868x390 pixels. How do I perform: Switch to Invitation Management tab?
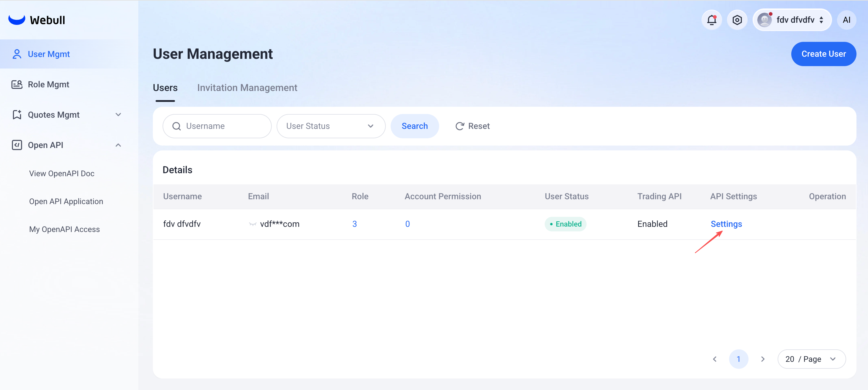(x=247, y=88)
